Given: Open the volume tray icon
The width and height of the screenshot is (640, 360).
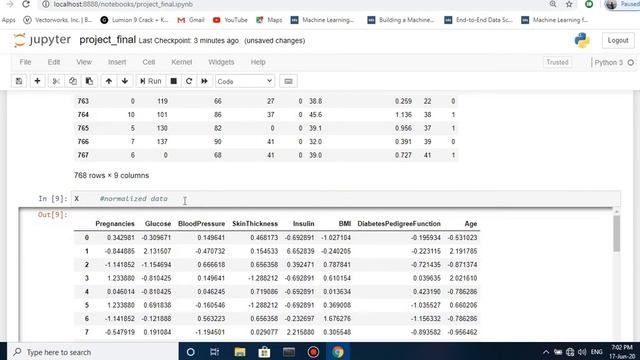Looking at the screenshot, I should coord(582,352).
